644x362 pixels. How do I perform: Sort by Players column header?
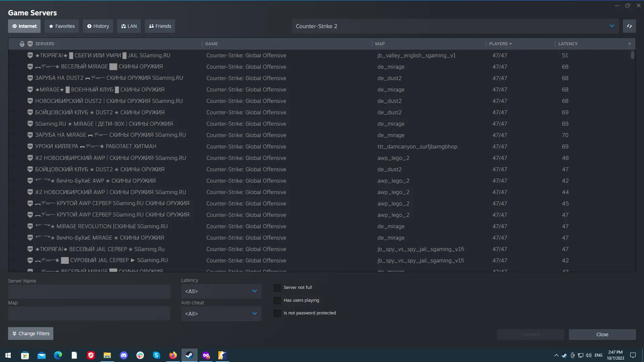500,44
